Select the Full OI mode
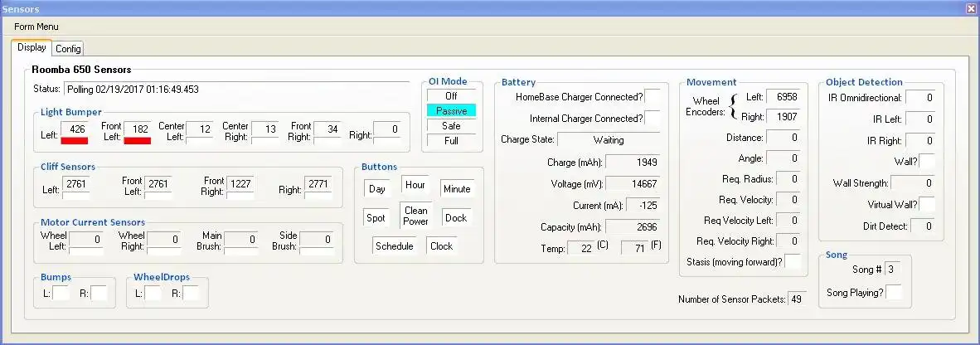 coord(451,141)
